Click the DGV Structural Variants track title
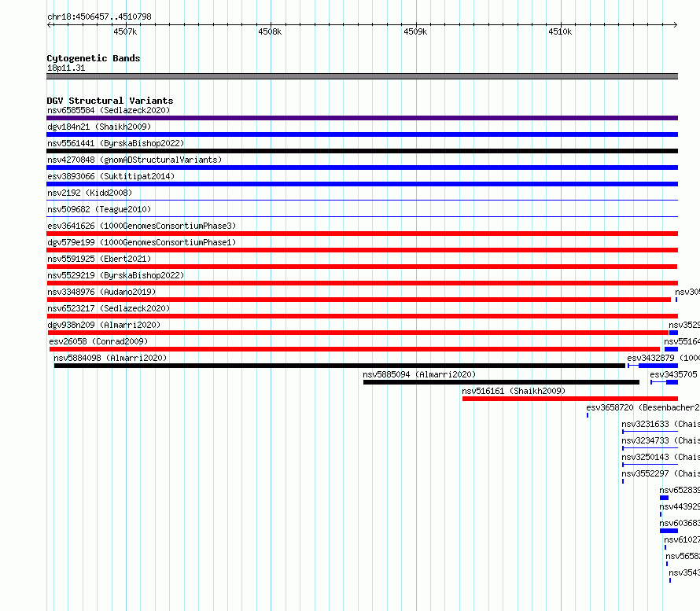 click(110, 101)
